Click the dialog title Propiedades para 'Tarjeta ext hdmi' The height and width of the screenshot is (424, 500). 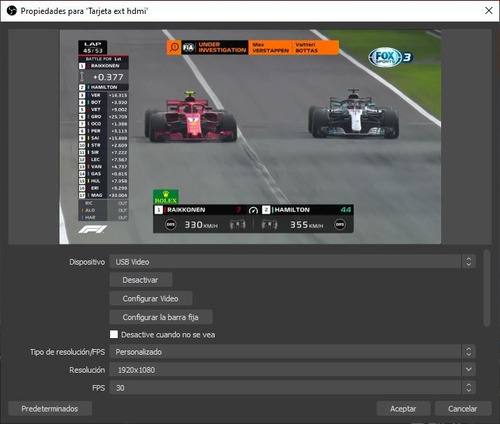(x=84, y=11)
